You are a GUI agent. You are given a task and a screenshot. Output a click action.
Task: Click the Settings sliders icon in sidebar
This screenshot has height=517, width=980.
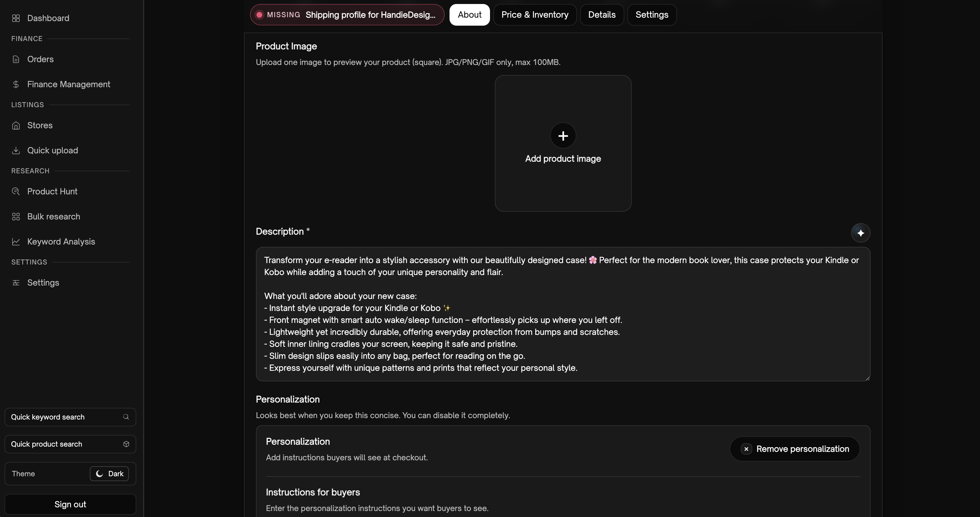16,283
